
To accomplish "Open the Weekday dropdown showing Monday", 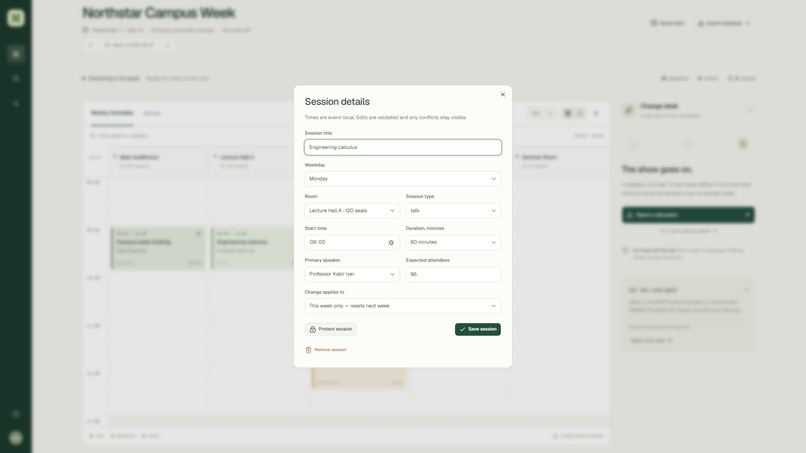I will [x=402, y=179].
